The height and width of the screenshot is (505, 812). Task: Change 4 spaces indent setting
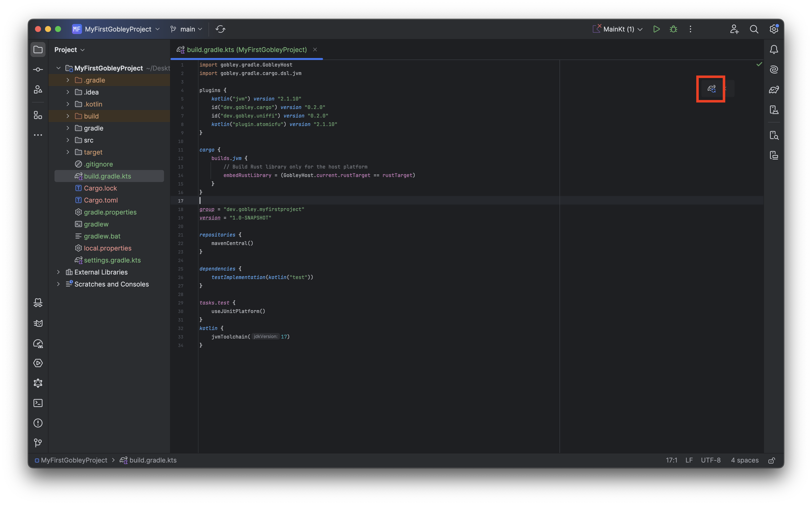[744, 460]
